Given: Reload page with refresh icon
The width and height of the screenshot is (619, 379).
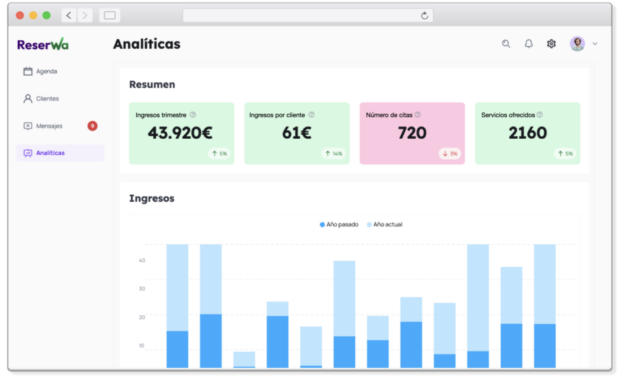Looking at the screenshot, I should [x=424, y=15].
